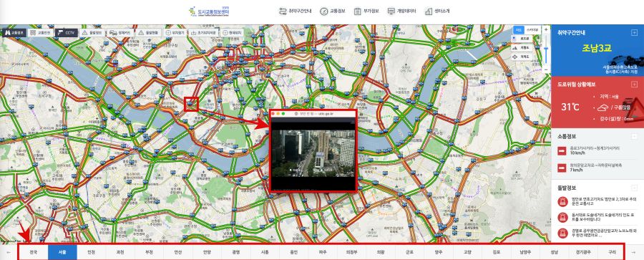Click the 31℃ temperature reading
This screenshot has height=260, width=644.
tap(570, 107)
